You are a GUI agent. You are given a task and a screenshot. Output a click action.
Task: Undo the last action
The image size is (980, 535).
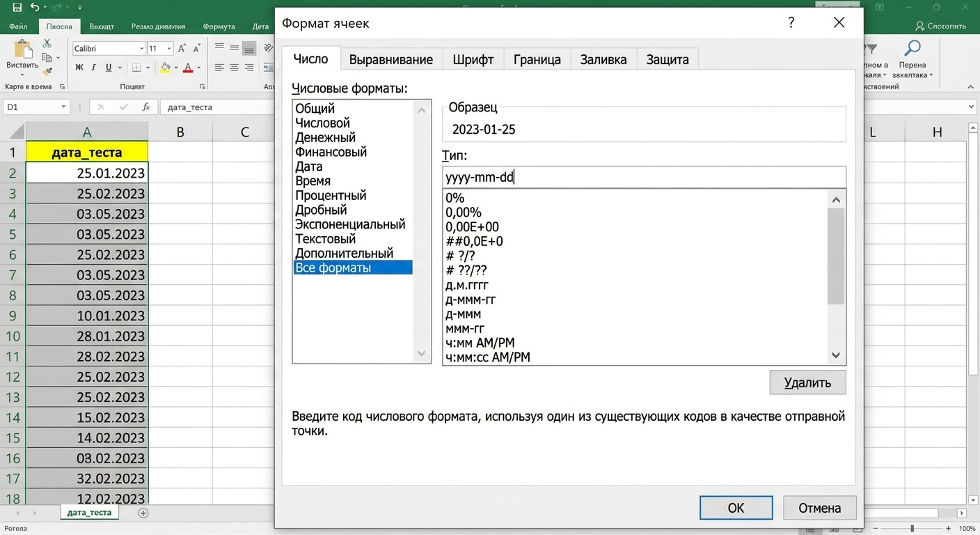pyautogui.click(x=35, y=8)
